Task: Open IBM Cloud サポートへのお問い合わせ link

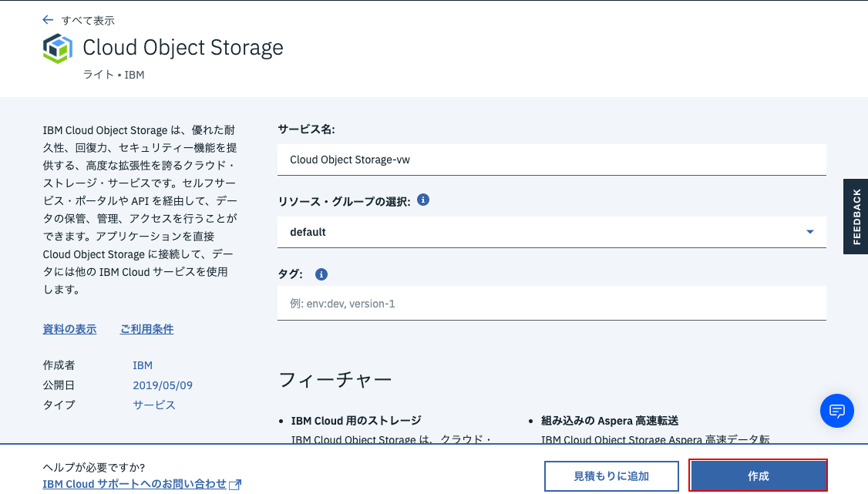Action: pos(135,484)
